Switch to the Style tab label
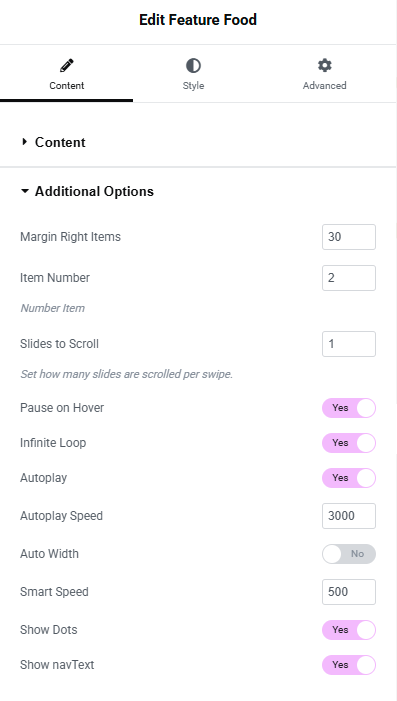The width and height of the screenshot is (397, 701). click(193, 85)
